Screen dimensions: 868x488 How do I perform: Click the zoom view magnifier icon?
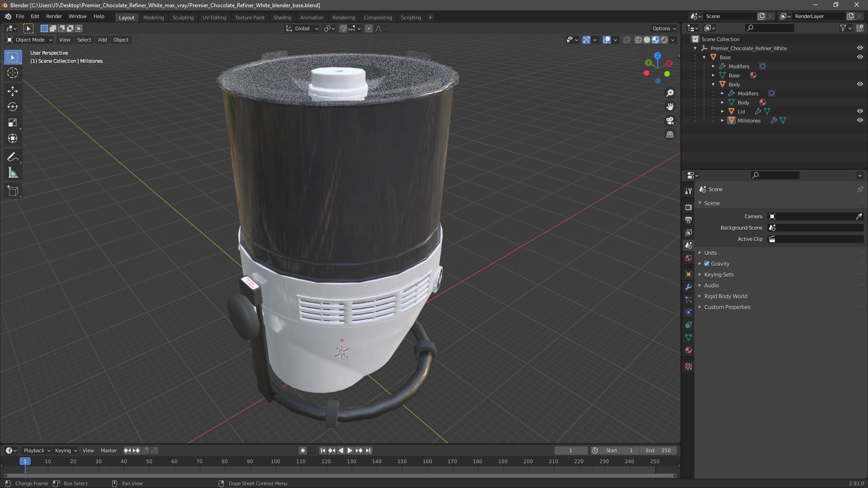click(x=670, y=93)
